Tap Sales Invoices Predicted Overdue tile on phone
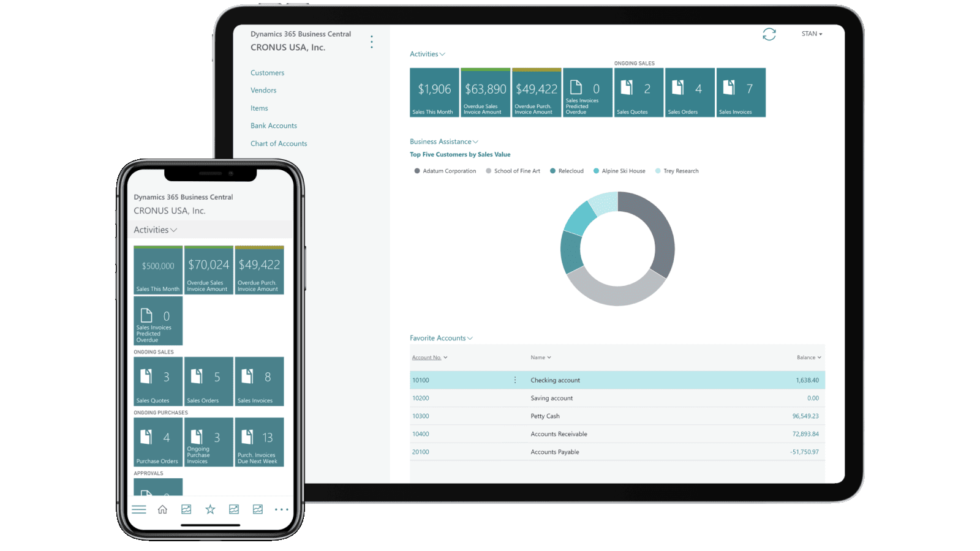The image size is (980, 551). coord(158,321)
